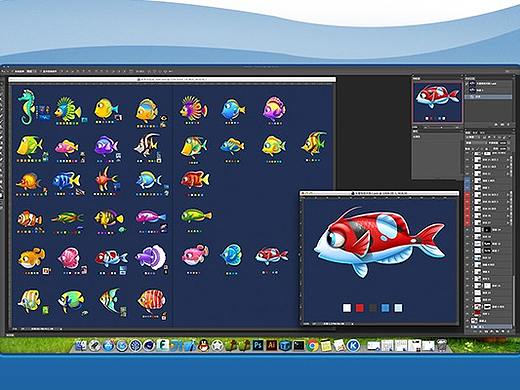Click the Photoshop Ps icon in Dock
The width and height of the screenshot is (520, 390).
(258, 345)
